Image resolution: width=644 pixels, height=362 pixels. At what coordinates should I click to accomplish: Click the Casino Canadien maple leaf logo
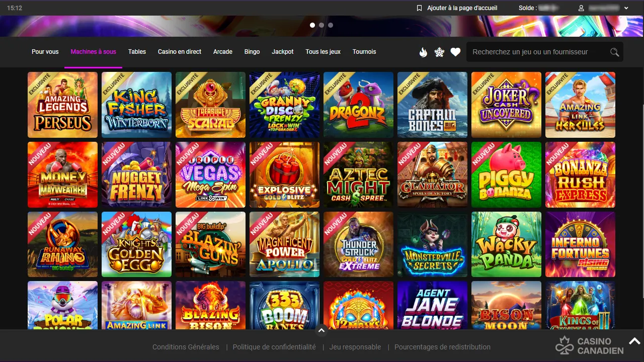(565, 345)
